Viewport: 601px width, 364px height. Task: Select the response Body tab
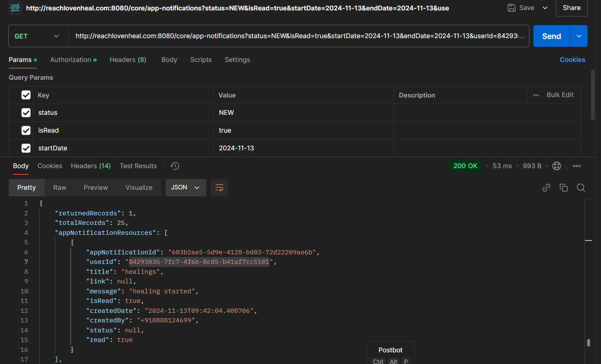point(21,166)
